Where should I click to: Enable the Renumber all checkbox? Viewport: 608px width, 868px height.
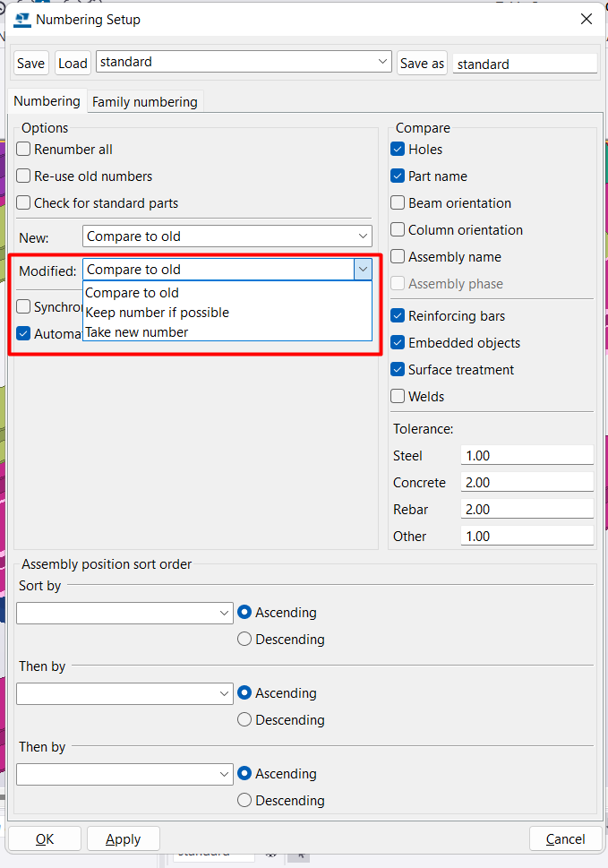24,150
